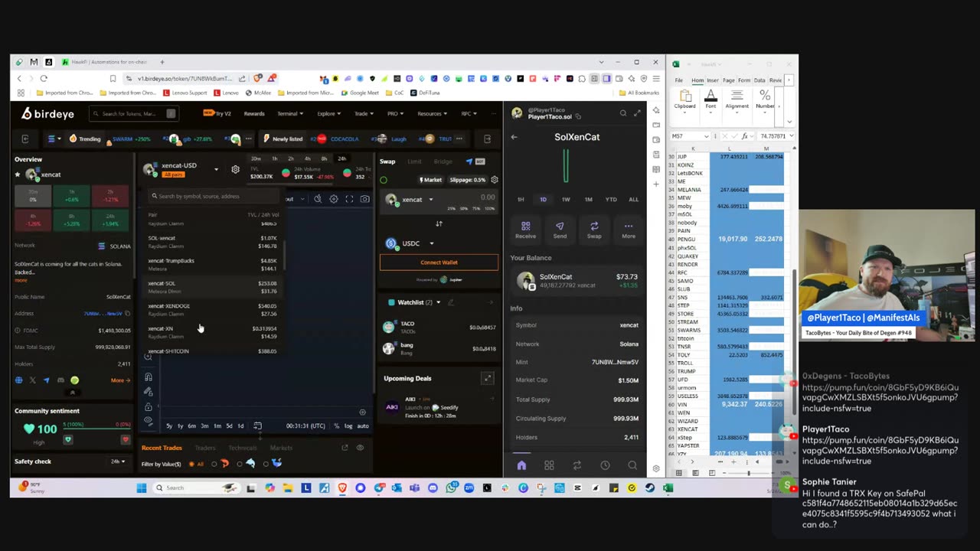Open Excel from the taskbar

[668, 488]
